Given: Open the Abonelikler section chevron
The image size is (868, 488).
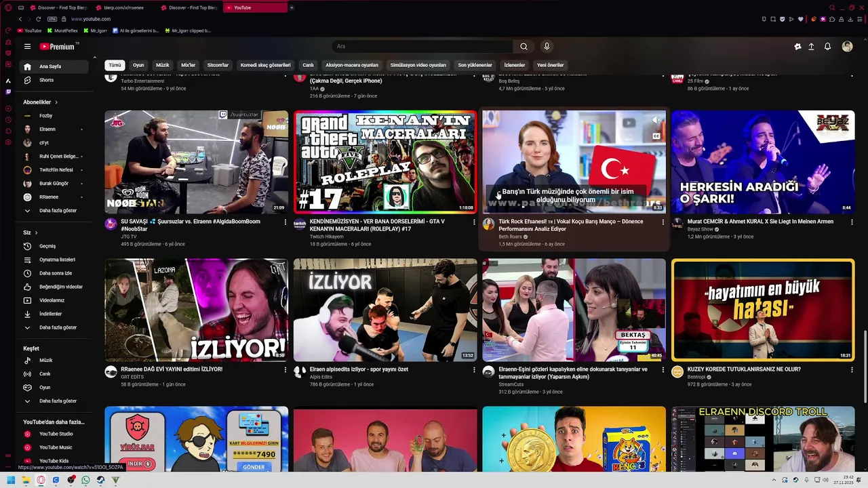Looking at the screenshot, I should [56, 102].
